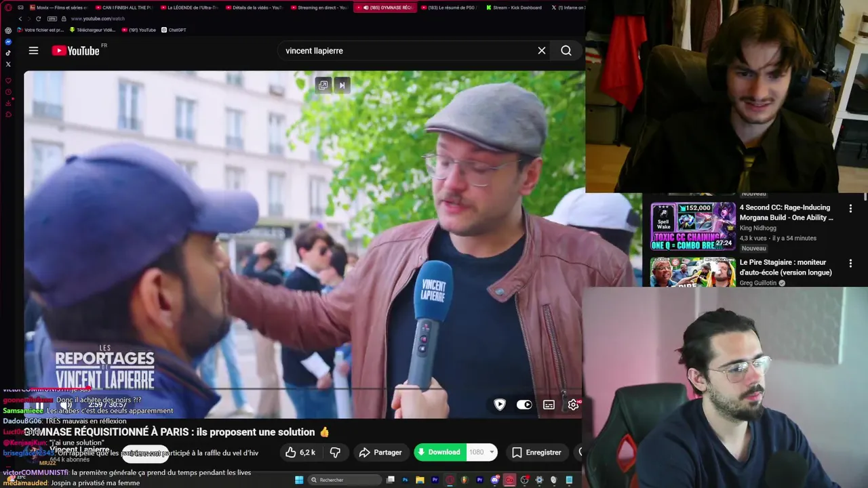Open Greg Guillotin channel name
The image size is (868, 488).
[x=758, y=283]
